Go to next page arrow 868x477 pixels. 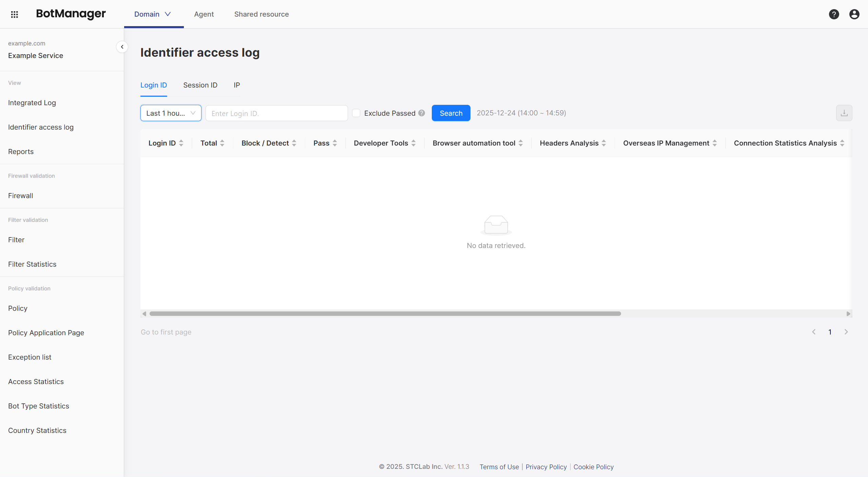(x=846, y=332)
